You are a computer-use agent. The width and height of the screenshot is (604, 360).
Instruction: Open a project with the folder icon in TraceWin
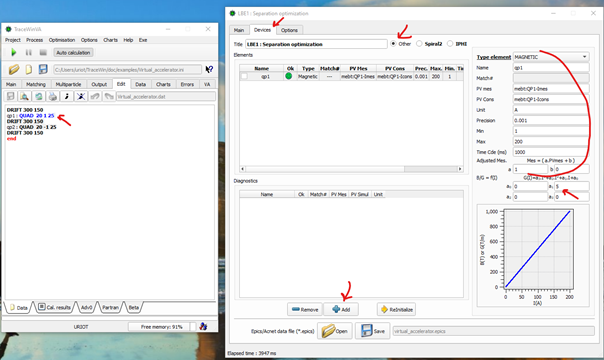coord(14,69)
